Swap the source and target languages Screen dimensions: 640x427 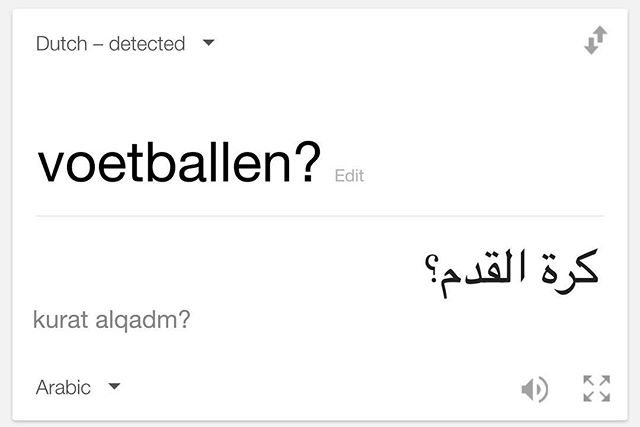coord(596,42)
